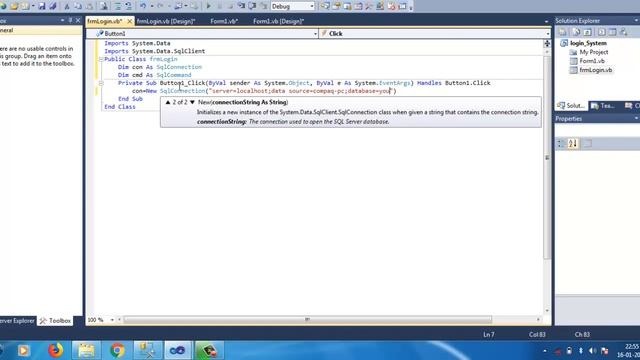Click the Cut scissors icon
The image size is (640, 360).
coord(67,6)
